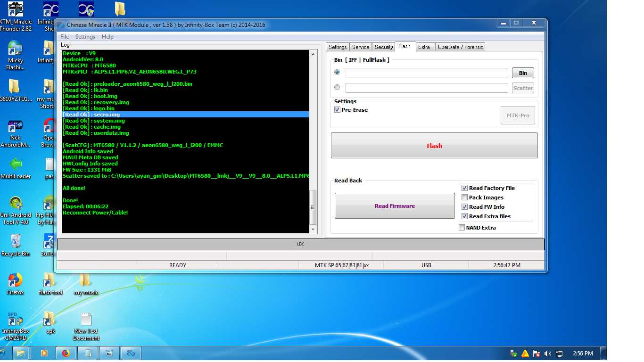Open the XTM_Miracle Thunder 2.82 desktop shortcut

16,16
